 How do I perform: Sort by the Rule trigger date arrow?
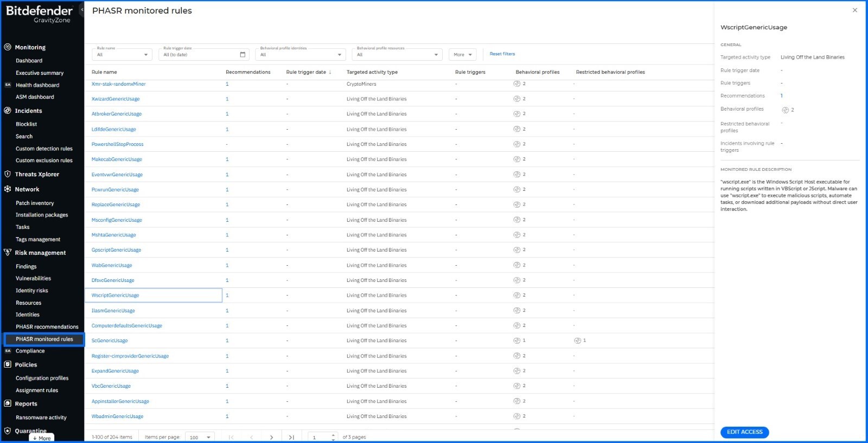point(330,72)
